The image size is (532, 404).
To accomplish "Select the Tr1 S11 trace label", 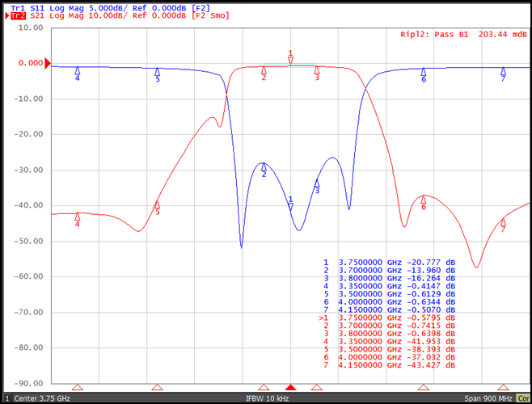I will (110, 8).
